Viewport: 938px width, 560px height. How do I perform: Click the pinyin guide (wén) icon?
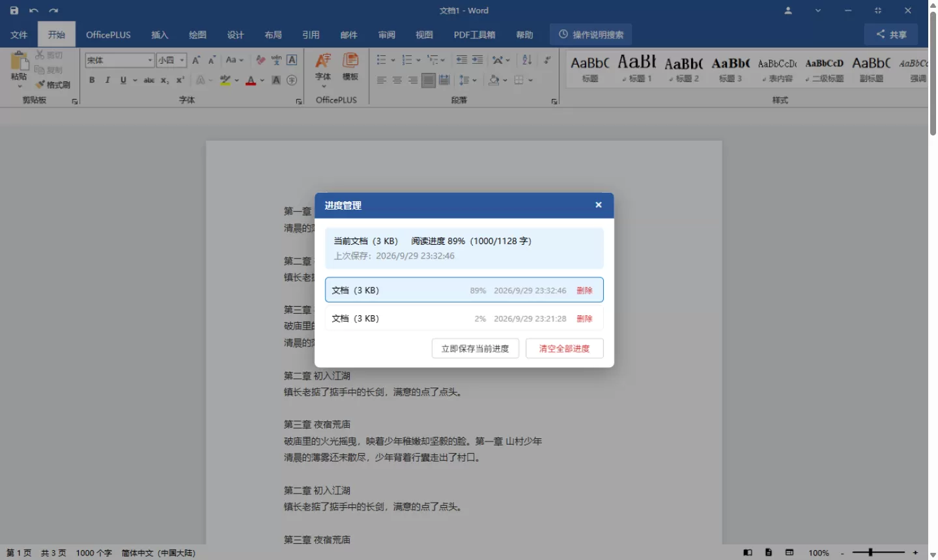(276, 60)
